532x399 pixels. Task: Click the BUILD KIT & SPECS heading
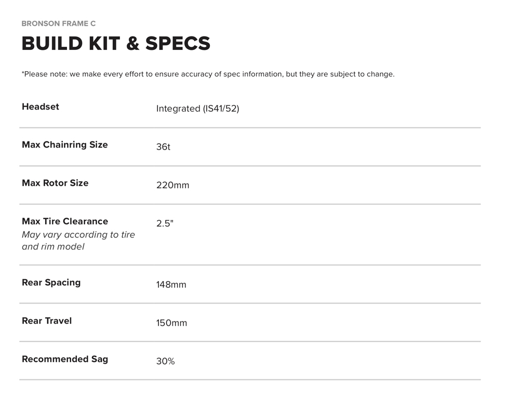point(116,44)
